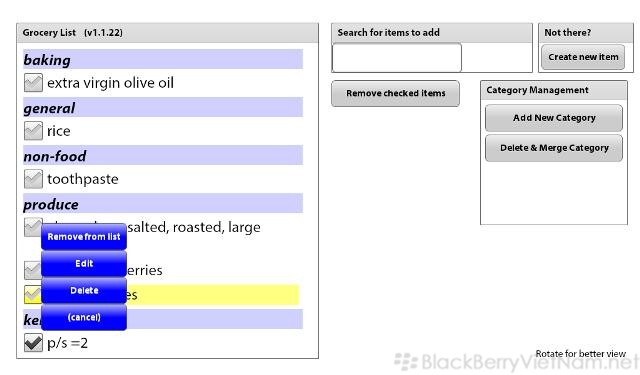
Task: Choose Delete in the popup menu
Action: click(x=84, y=291)
